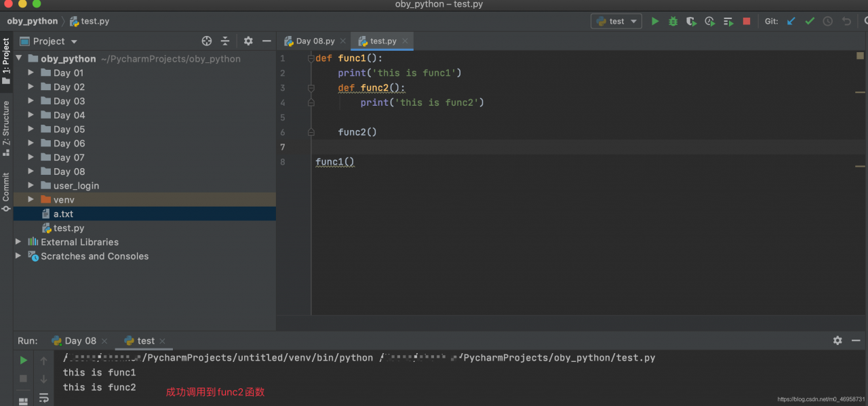
Task: Click the green Debug bug icon
Action: 673,21
